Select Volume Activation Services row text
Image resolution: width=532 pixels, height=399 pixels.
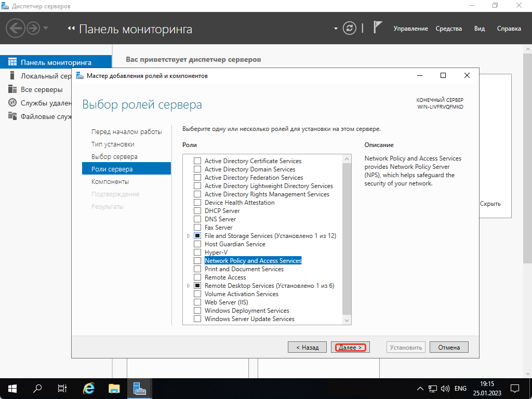coord(241,294)
